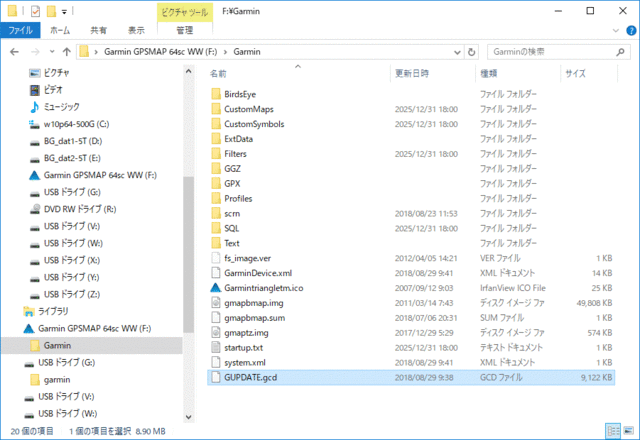
Task: Click the SQL folder icon
Action: 216,228
